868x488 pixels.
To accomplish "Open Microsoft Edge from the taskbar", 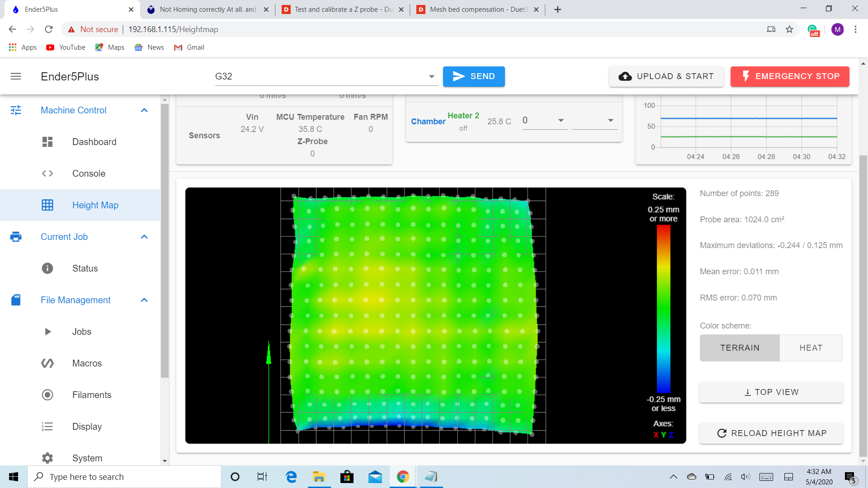I will (291, 477).
